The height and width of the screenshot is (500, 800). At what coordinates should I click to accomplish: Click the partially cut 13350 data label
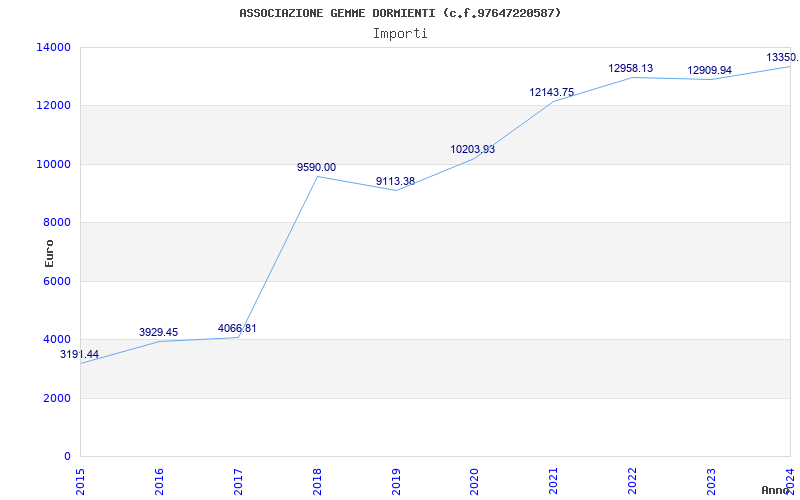[783, 58]
